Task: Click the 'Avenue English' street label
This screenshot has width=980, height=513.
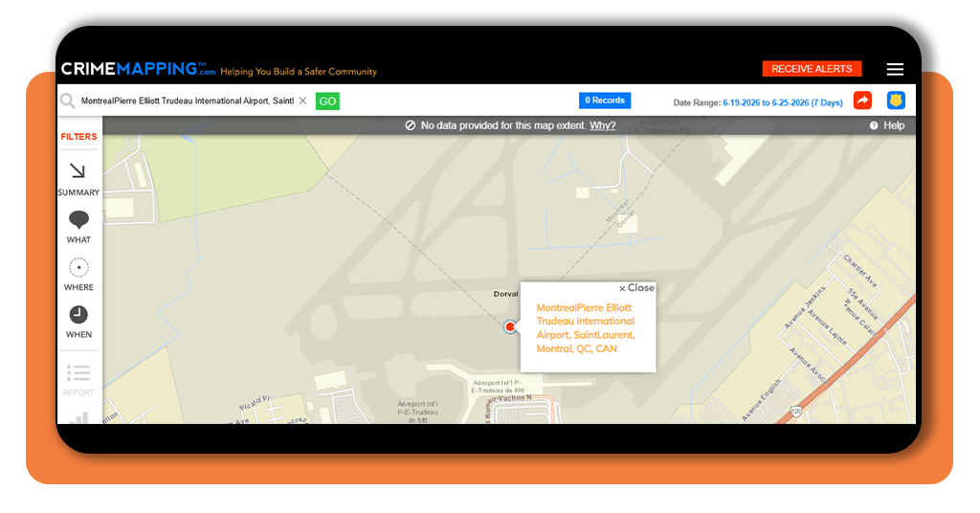Action: [761, 399]
